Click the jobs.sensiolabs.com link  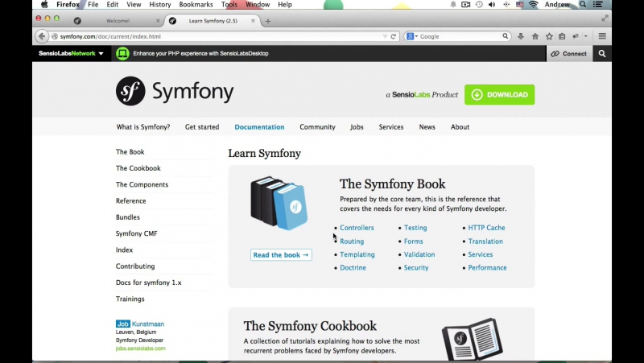click(140, 349)
